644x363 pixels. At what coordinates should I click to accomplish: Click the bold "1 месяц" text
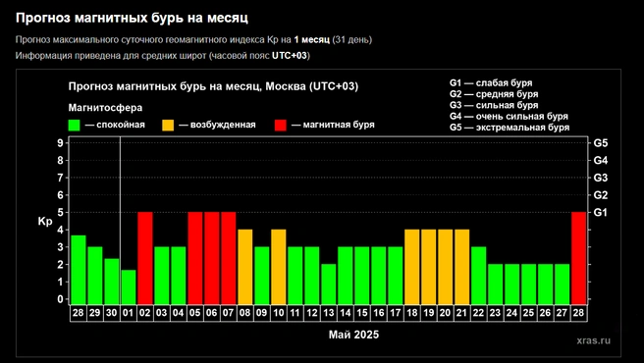pos(312,40)
